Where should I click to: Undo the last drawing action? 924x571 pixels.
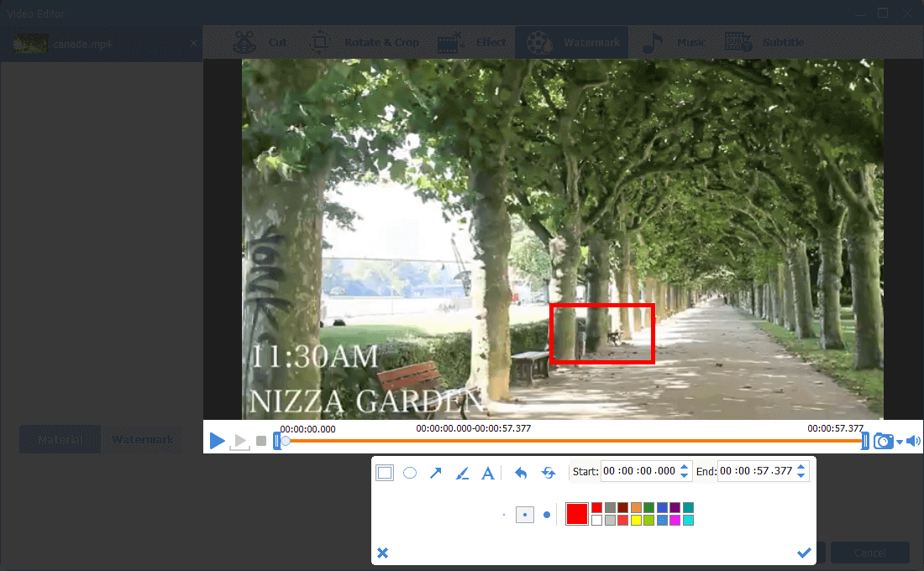coord(521,473)
